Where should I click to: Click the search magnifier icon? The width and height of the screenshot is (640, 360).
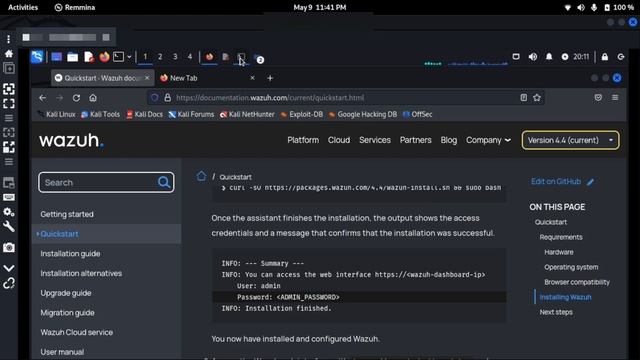coord(164,182)
